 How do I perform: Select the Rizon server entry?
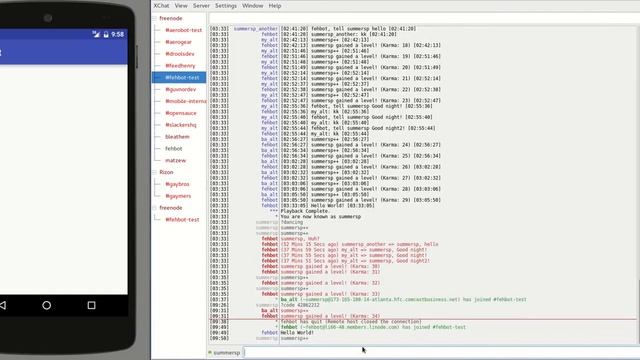(x=166, y=172)
